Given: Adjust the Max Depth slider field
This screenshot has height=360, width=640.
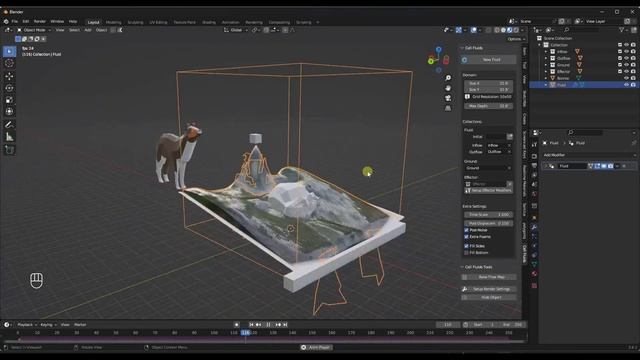Looking at the screenshot, I should pyautogui.click(x=488, y=106).
